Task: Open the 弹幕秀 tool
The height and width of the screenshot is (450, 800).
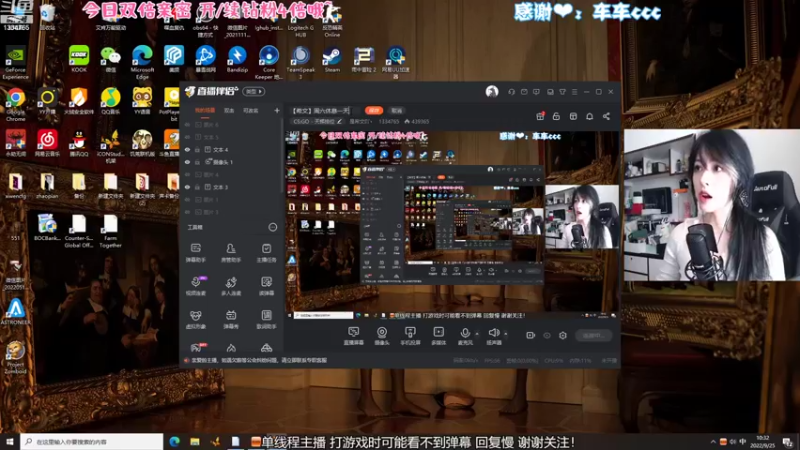Action: click(231, 319)
